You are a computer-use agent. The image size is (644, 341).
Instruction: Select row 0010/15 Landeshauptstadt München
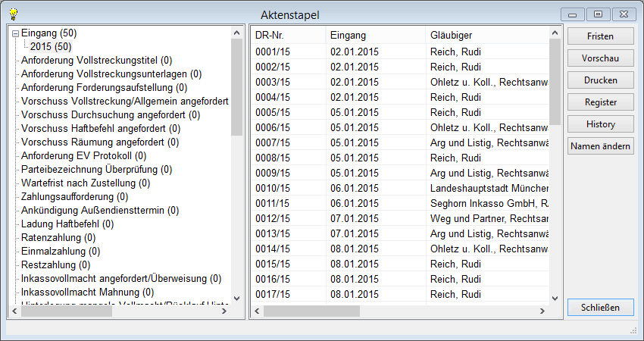pos(402,188)
